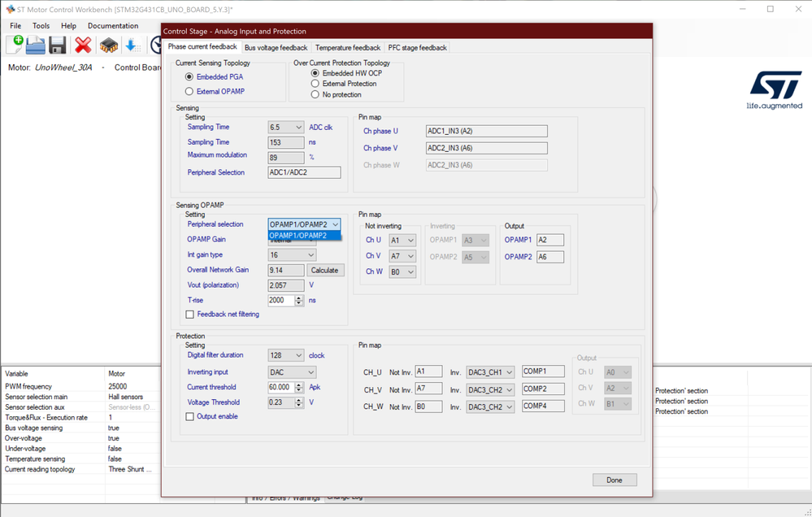Image resolution: width=812 pixels, height=517 pixels.
Task: Switch to Bus voltage feedback tab
Action: coord(276,48)
